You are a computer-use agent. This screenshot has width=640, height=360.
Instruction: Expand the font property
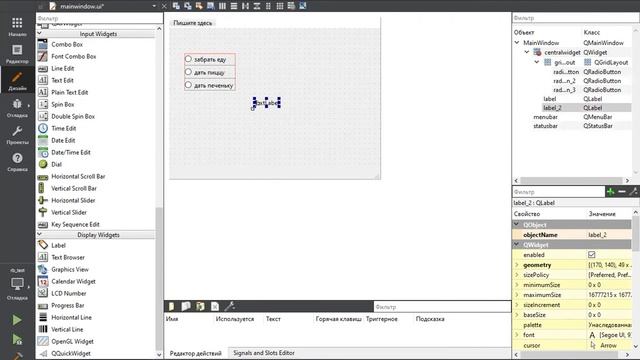pos(517,335)
